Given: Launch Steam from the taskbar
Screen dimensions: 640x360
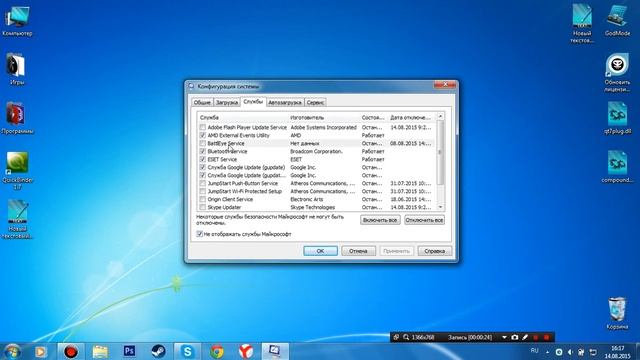Looking at the screenshot, I should (158, 351).
